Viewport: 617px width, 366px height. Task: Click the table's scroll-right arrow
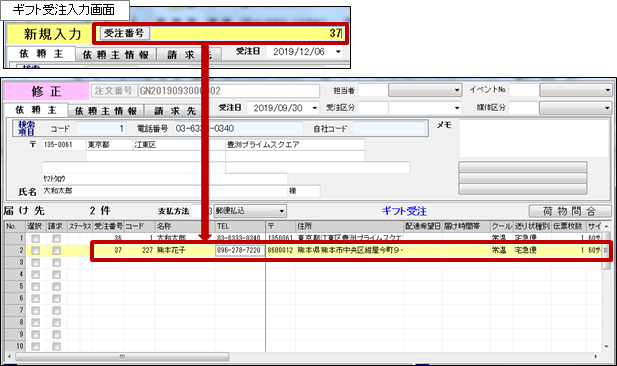(x=596, y=357)
